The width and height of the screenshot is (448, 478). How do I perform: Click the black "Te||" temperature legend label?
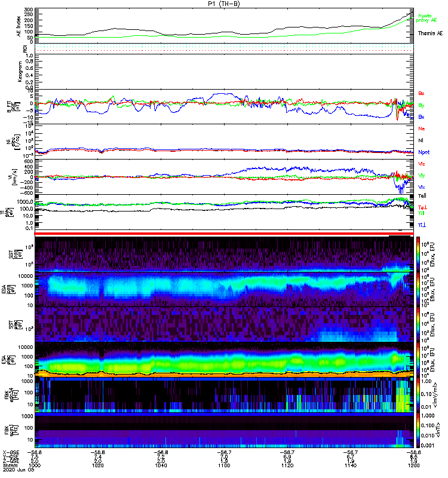pos(422,196)
